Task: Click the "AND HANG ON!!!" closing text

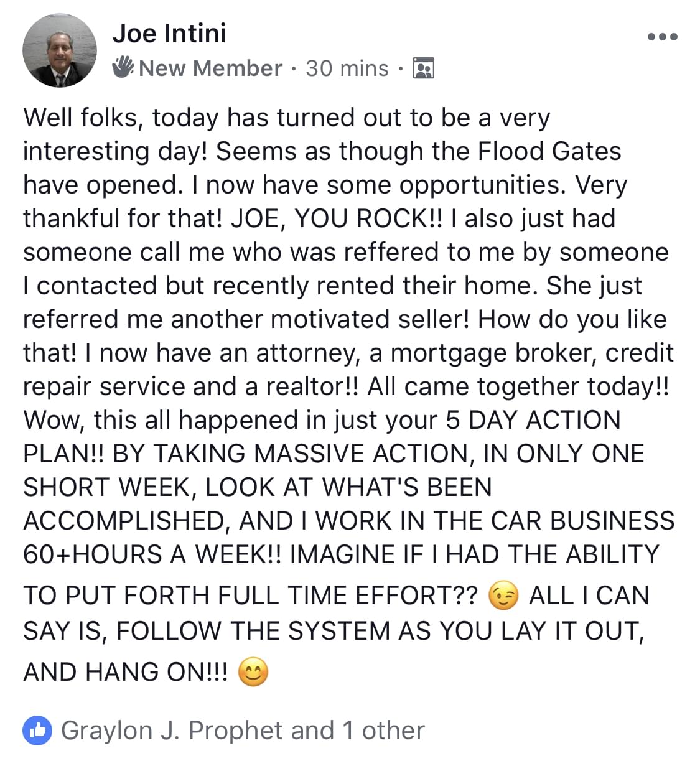Action: (x=126, y=673)
